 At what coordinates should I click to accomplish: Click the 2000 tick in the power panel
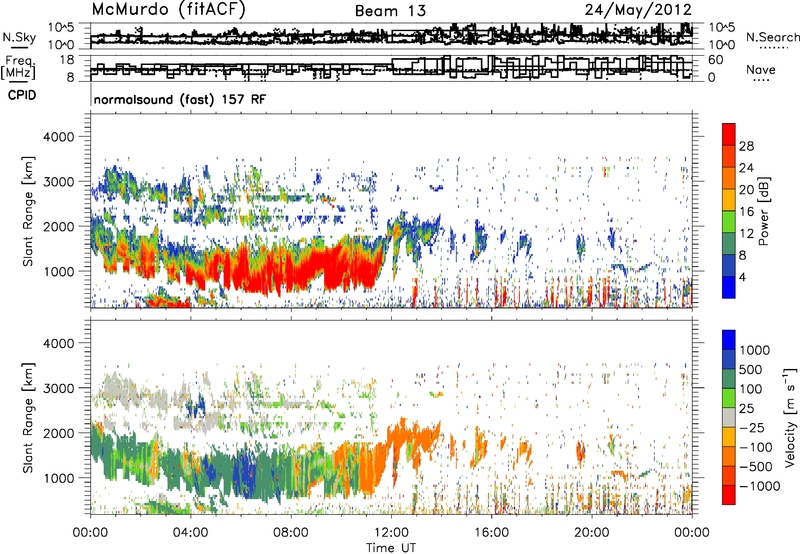tap(58, 226)
